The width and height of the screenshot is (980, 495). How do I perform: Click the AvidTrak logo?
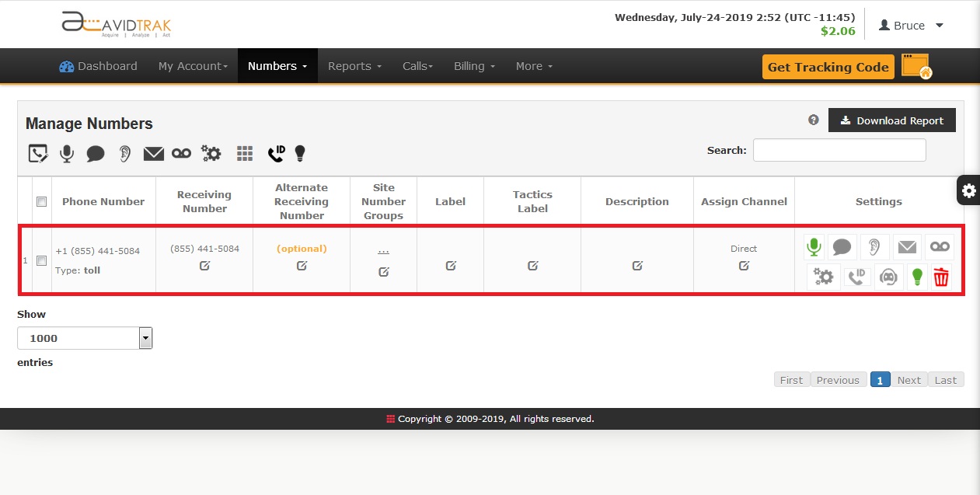point(117,24)
